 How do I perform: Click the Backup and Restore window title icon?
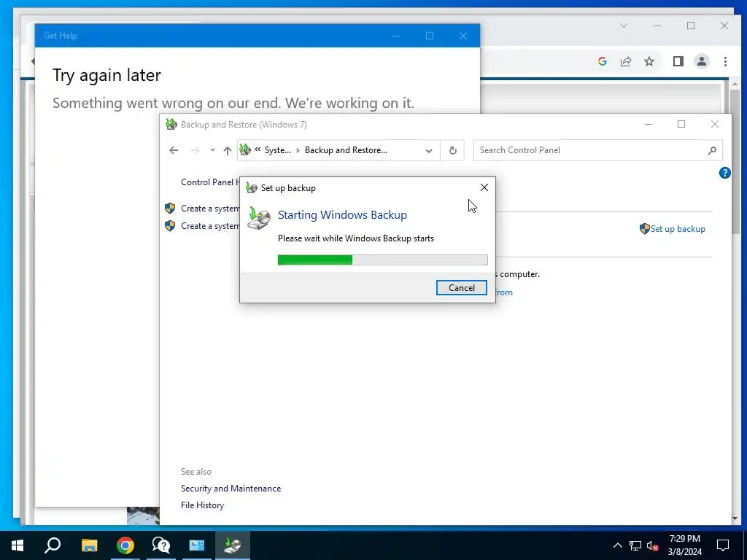point(171,124)
